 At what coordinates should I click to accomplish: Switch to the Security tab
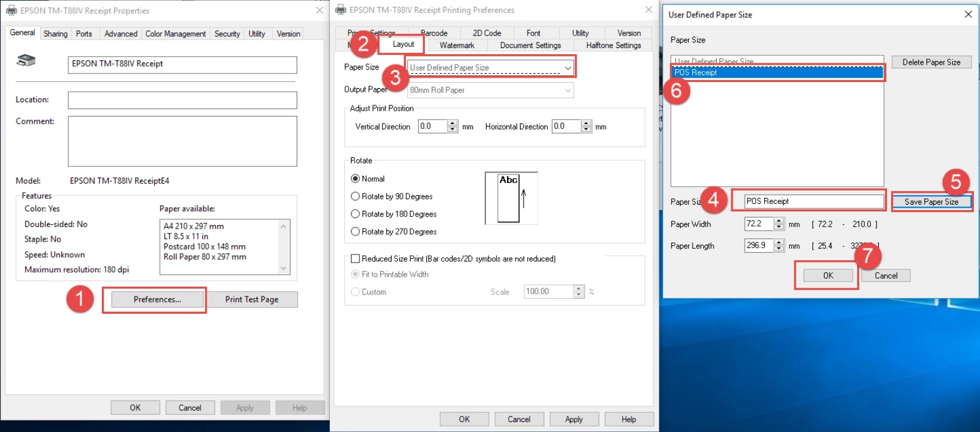(x=227, y=34)
